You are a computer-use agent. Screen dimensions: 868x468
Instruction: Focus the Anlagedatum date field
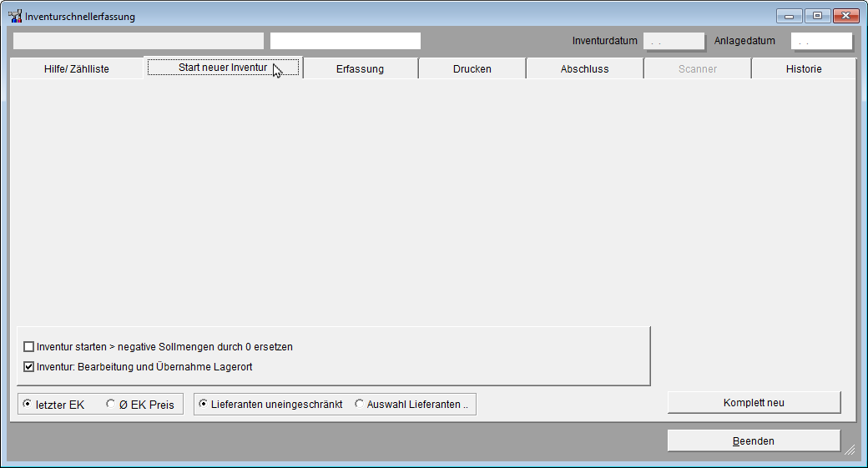pyautogui.click(x=821, y=41)
